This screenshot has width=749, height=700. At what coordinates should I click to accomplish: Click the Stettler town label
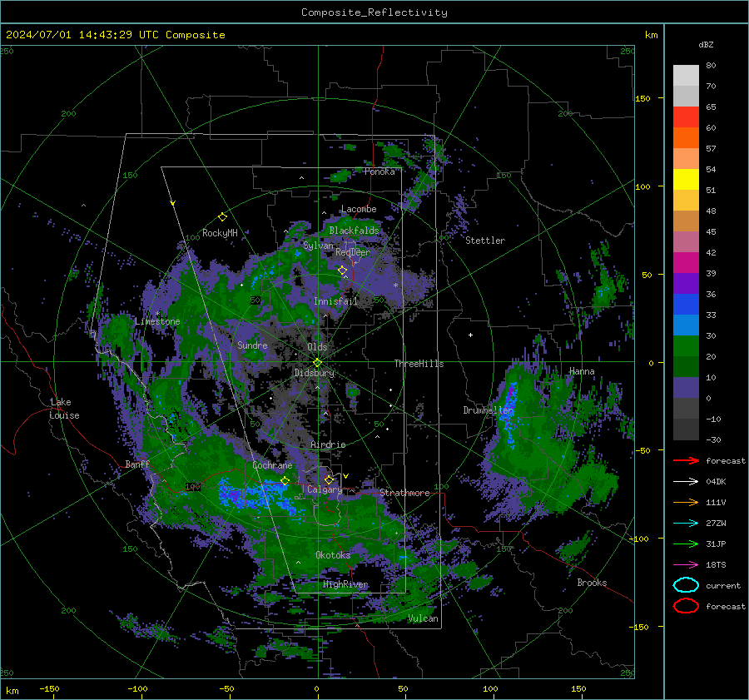click(x=485, y=241)
